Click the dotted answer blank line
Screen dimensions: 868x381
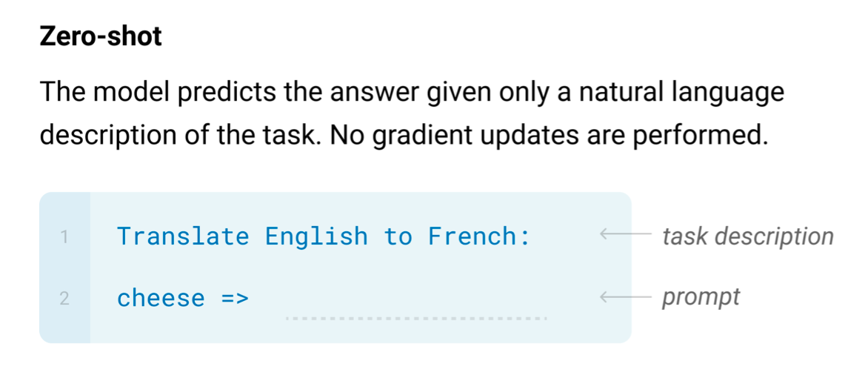[x=415, y=319]
